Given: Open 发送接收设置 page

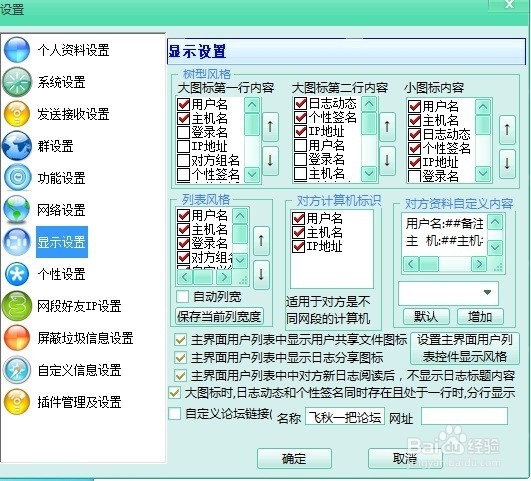Looking at the screenshot, I should click(73, 114).
